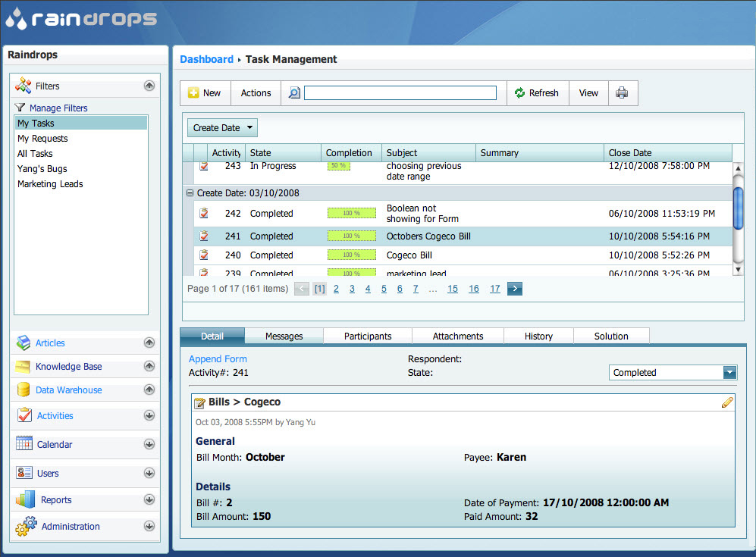756x557 pixels.
Task: Click the Calendar icon in sidebar
Action: click(x=24, y=444)
